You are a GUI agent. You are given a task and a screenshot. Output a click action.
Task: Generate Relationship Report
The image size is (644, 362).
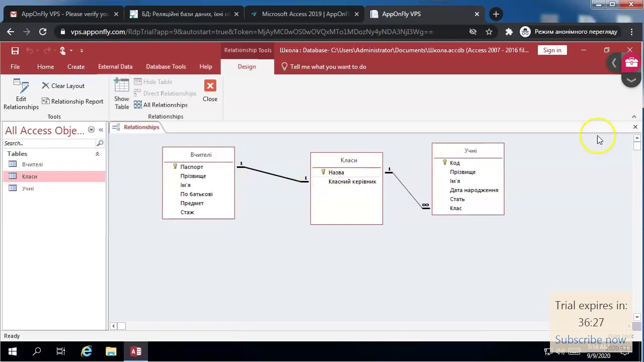72,101
